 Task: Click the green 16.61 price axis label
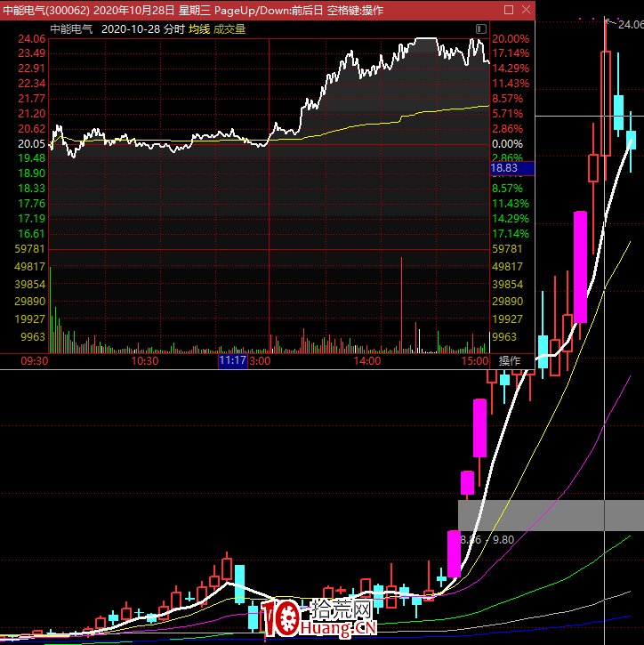pos(32,234)
